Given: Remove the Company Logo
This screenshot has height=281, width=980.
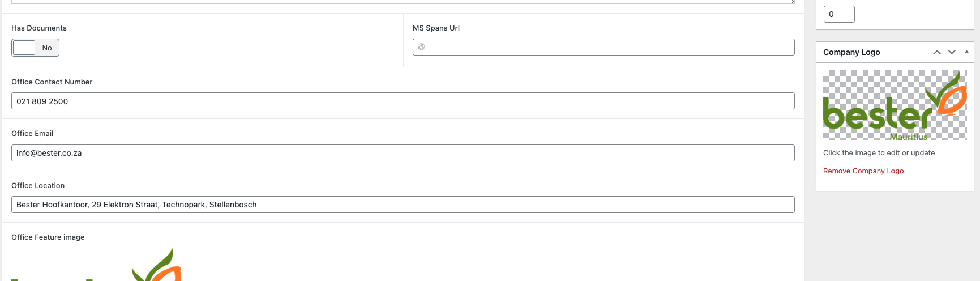Looking at the screenshot, I should tap(863, 171).
